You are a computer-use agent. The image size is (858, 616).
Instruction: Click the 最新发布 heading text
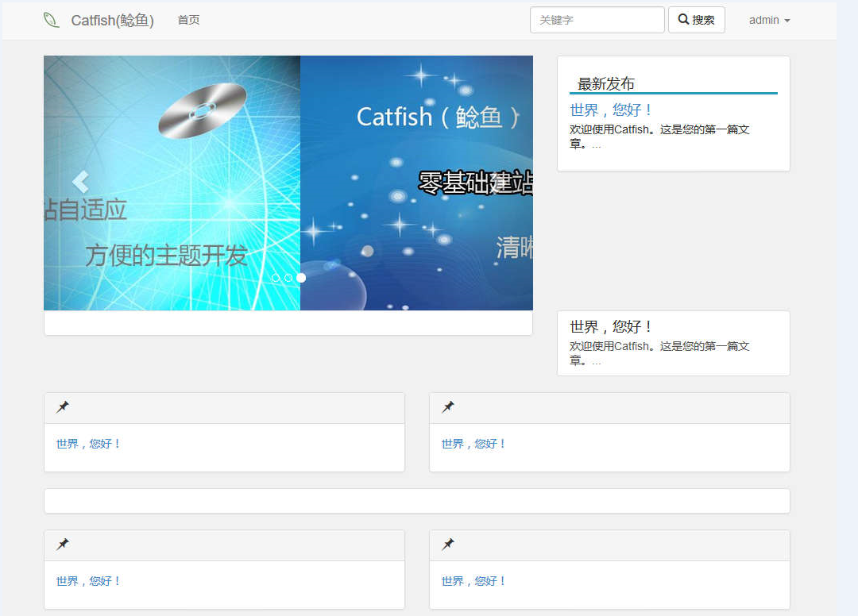point(605,83)
